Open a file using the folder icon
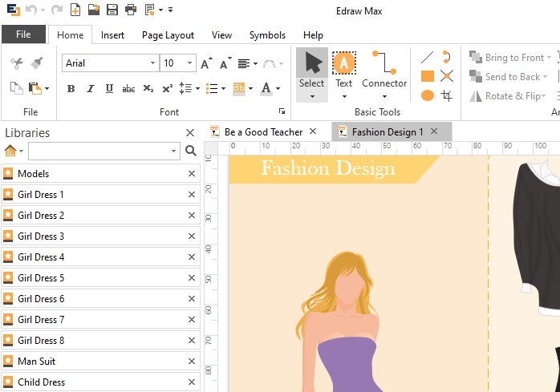560x392 pixels. tap(94, 10)
